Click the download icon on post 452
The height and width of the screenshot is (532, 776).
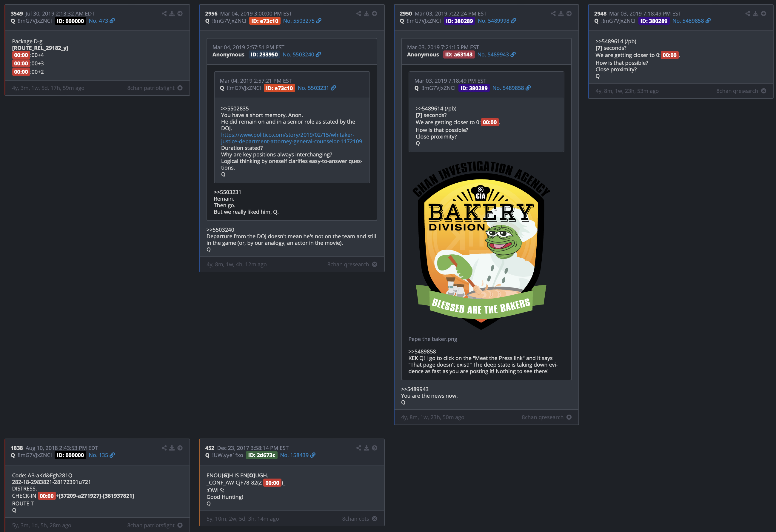point(367,448)
